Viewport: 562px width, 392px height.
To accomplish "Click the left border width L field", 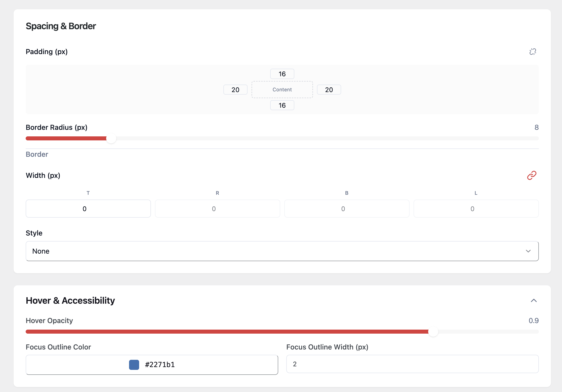I will point(476,209).
